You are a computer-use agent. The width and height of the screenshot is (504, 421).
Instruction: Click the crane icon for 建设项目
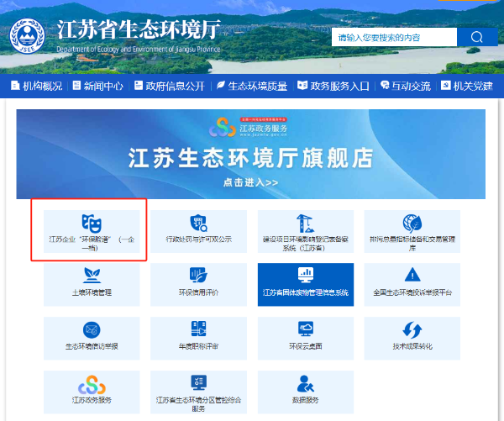coord(305,224)
